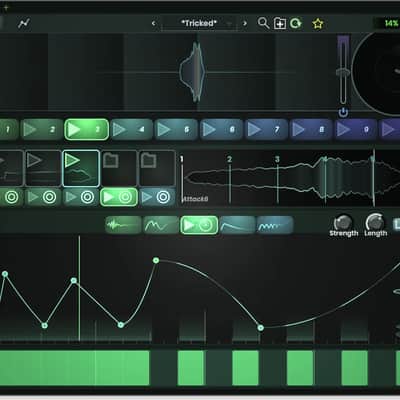Screen dimensions: 400x400
Task: Open the first empty folder sample slot
Action: point(119,168)
